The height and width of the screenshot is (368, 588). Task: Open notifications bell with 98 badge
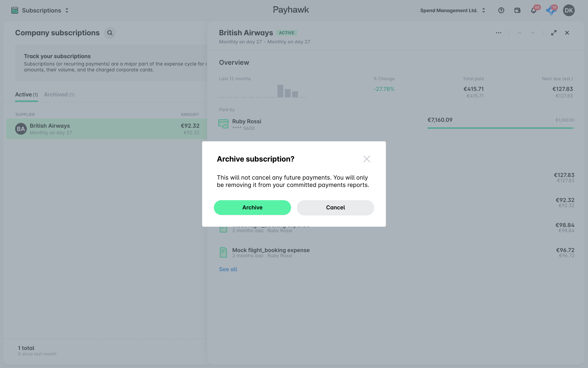pyautogui.click(x=534, y=10)
